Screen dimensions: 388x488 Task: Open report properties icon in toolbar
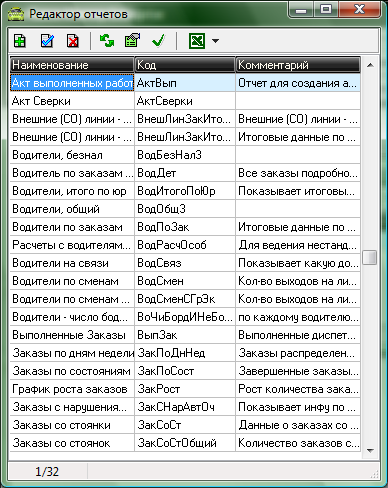tap(132, 41)
